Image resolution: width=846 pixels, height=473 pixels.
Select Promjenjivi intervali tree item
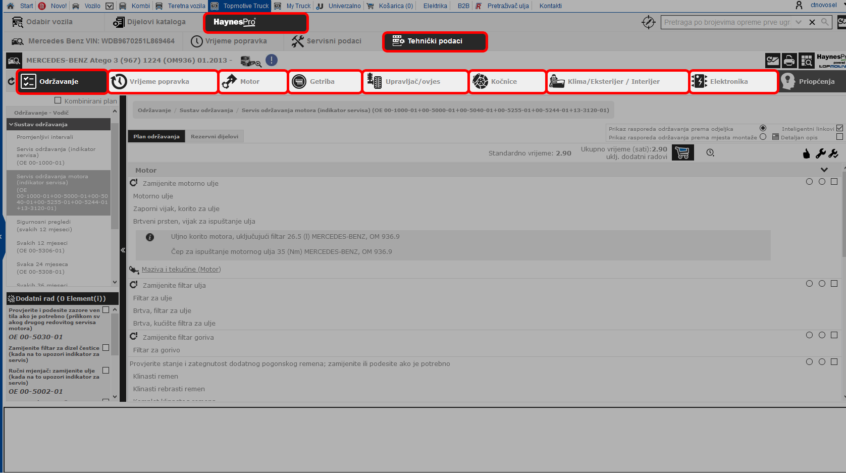[45, 137]
